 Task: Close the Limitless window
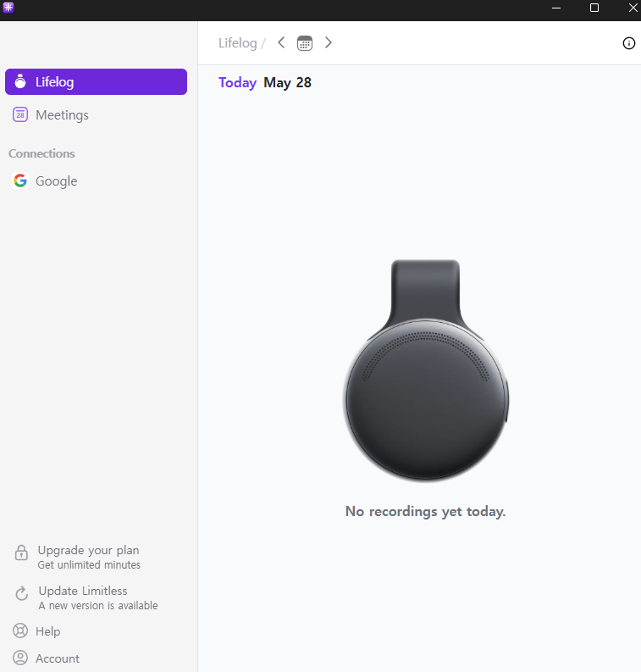coord(633,8)
